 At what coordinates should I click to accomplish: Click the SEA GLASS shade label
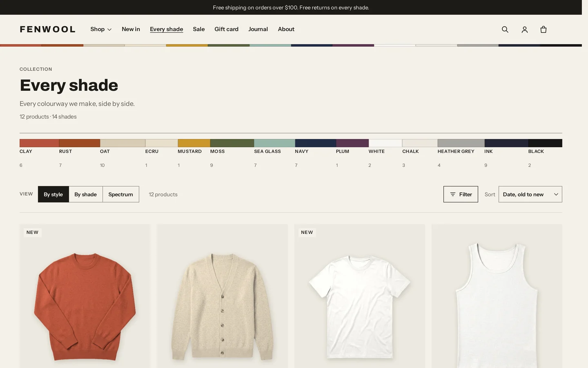coord(267,151)
